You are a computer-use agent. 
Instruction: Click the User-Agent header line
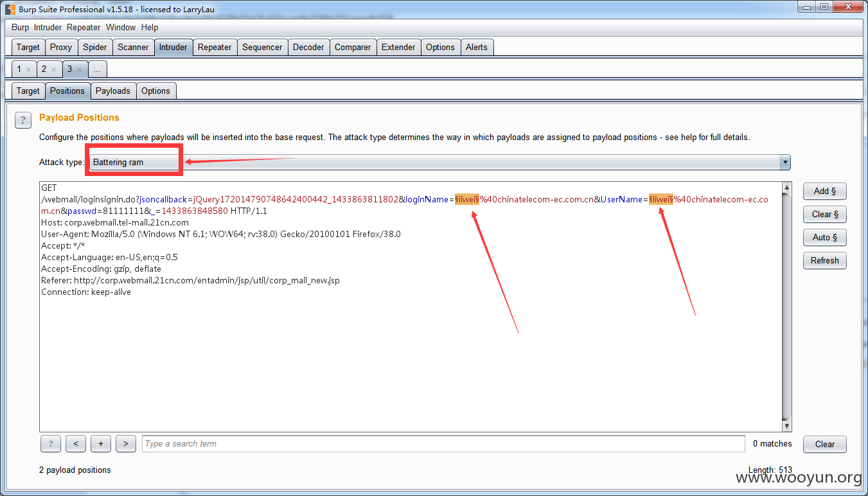tap(221, 234)
